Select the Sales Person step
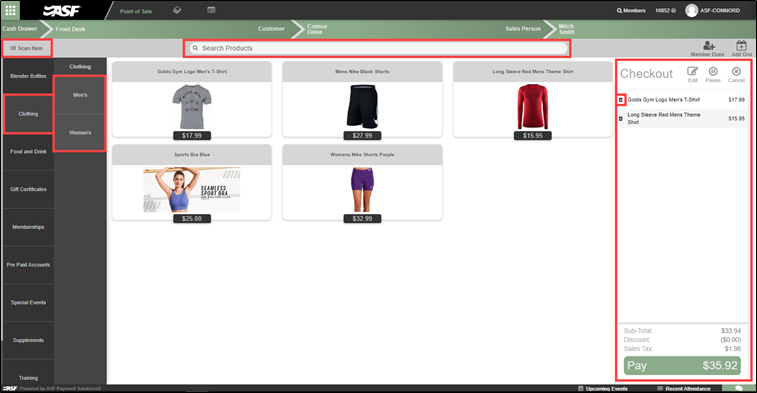 pos(523,29)
